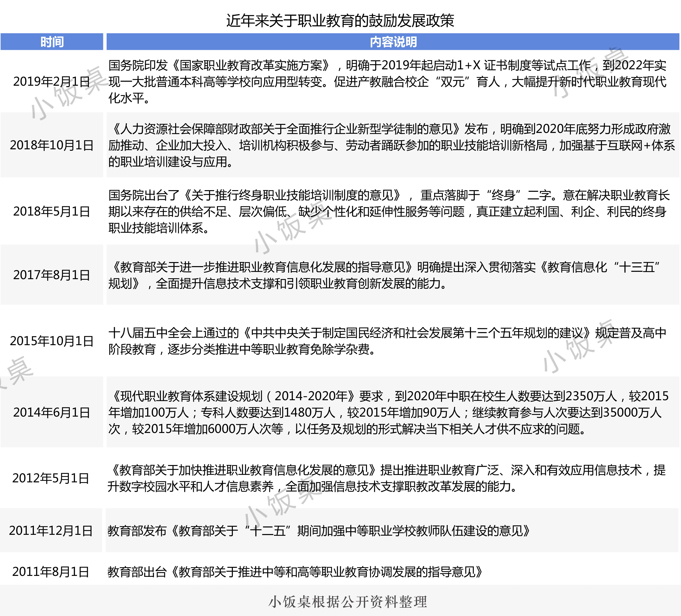Select the date cell 2015年10月1日
The image size is (681, 616).
[x=52, y=341]
